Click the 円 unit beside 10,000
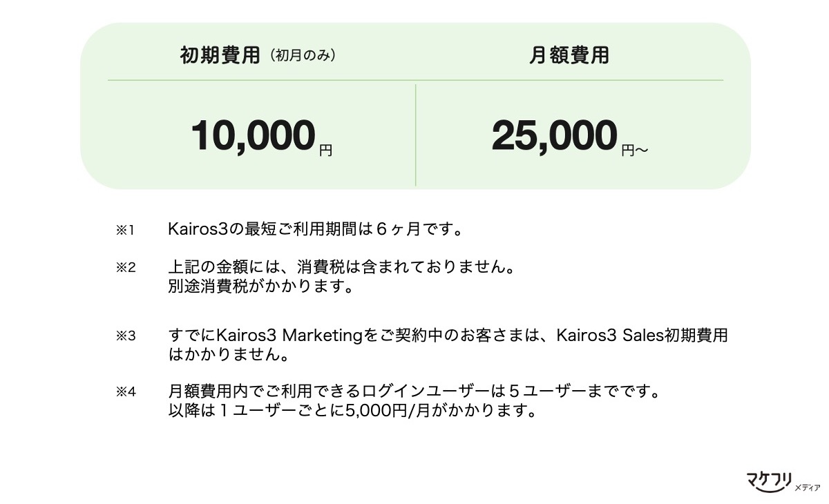829x504 pixels. (326, 149)
